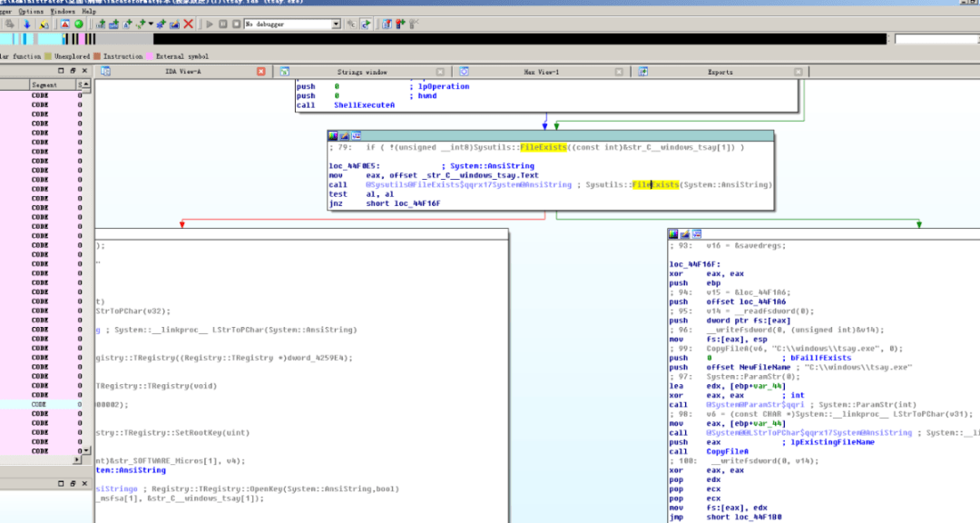Screen dimensions: 980x523
Task: Open the Help menu
Action: coord(89,11)
